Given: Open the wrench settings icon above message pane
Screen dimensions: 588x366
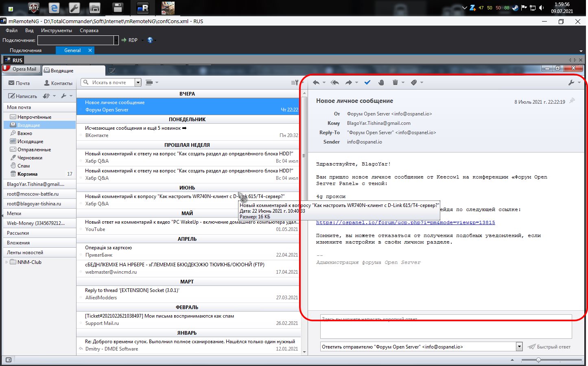Looking at the screenshot, I should (x=572, y=83).
